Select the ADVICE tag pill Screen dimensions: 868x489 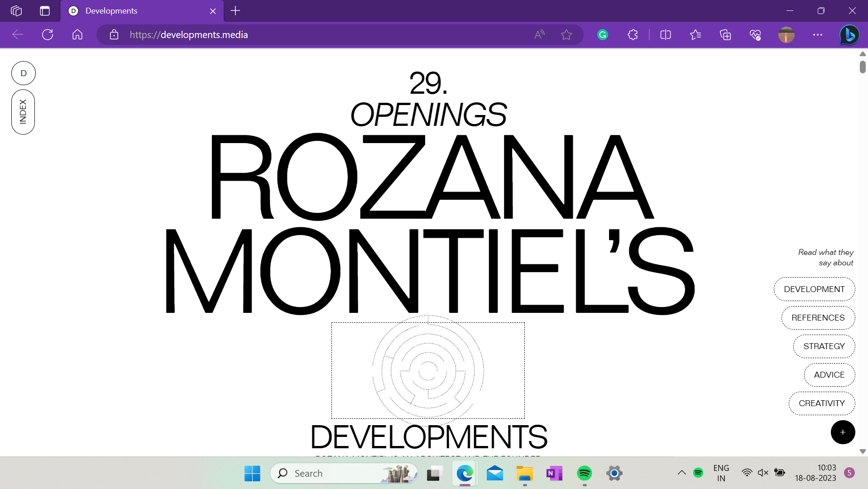tap(829, 375)
